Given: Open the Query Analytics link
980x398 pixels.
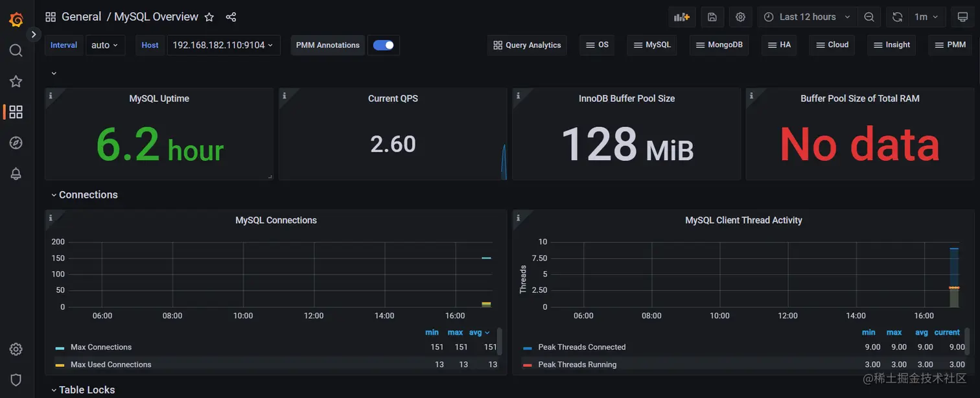Looking at the screenshot, I should [527, 45].
